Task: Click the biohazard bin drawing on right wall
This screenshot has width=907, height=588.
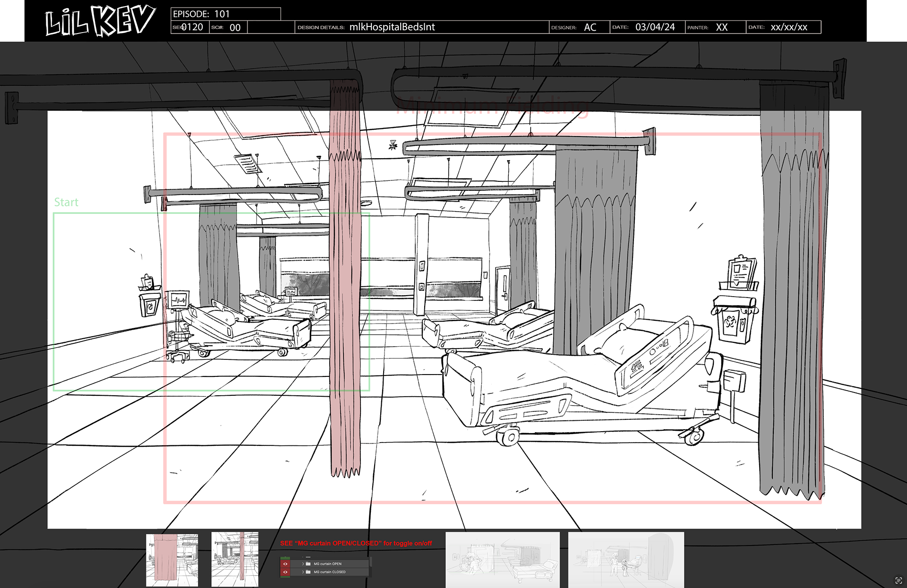Action: click(734, 321)
